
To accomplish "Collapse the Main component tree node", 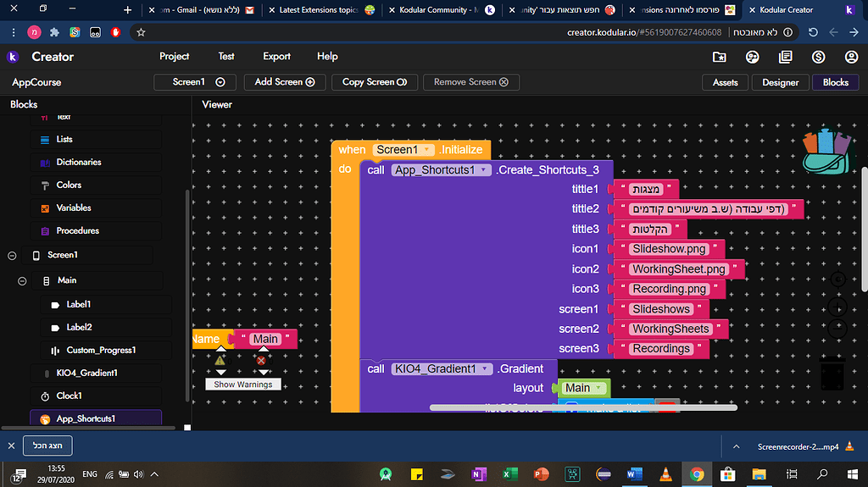I will (x=23, y=280).
